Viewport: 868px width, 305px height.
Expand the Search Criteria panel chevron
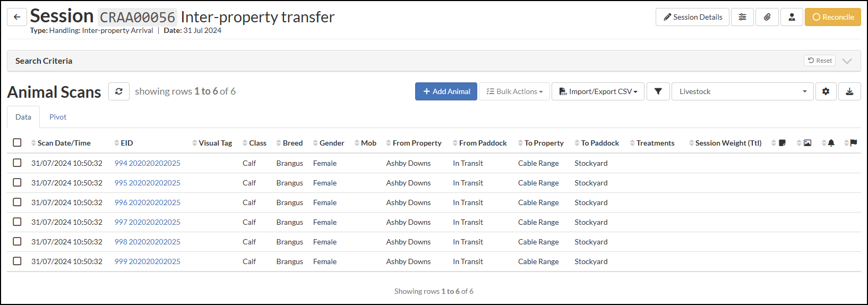point(847,61)
